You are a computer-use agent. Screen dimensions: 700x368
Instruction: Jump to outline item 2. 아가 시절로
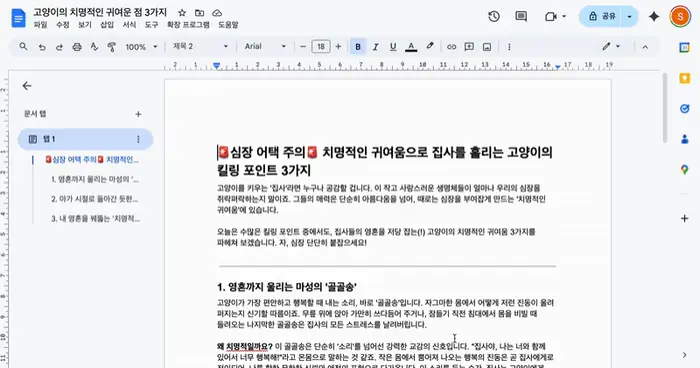tap(95, 199)
